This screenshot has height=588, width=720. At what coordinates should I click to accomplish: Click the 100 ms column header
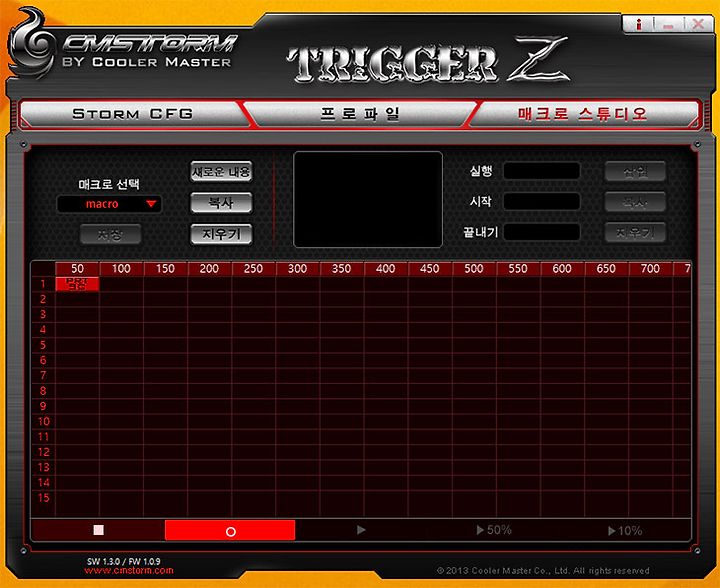[x=121, y=269]
